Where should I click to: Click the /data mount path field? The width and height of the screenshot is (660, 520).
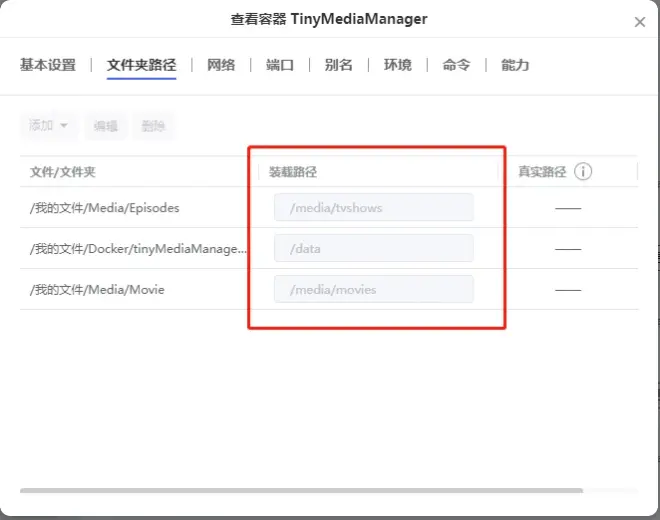pyautogui.click(x=374, y=248)
